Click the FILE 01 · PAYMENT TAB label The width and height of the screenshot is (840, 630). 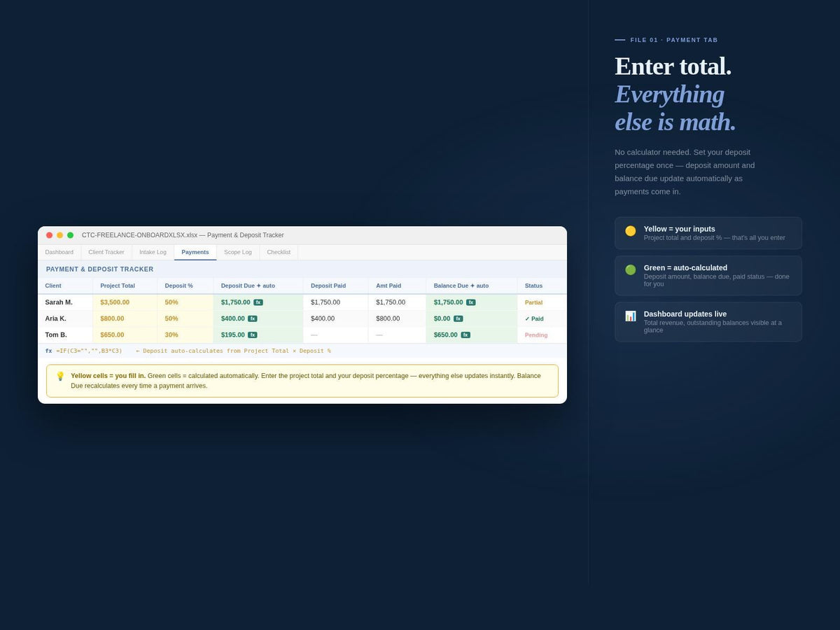674,40
